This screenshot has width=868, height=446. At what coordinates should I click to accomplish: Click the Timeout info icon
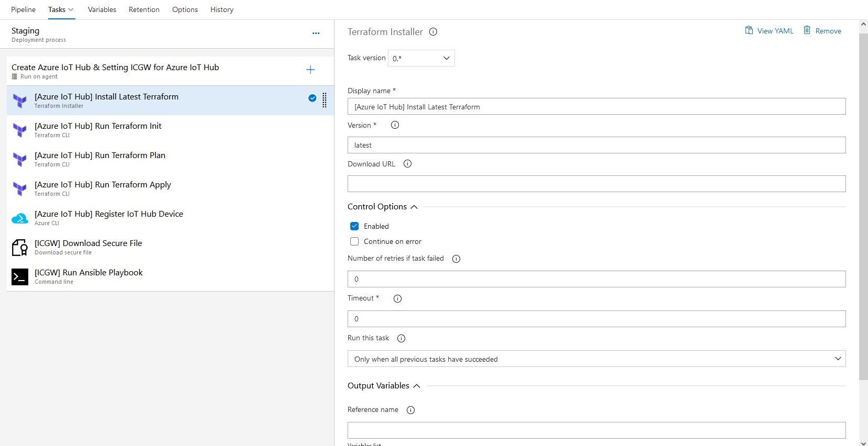pos(397,298)
